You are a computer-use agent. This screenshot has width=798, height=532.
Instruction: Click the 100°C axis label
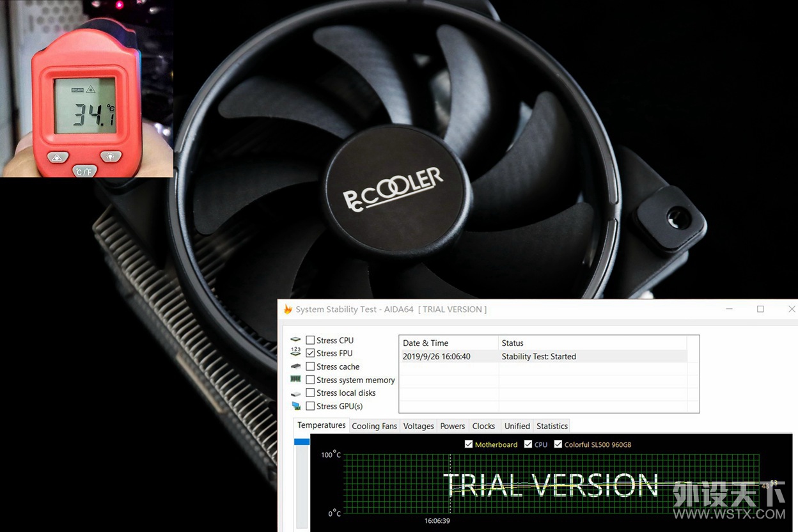click(x=331, y=455)
